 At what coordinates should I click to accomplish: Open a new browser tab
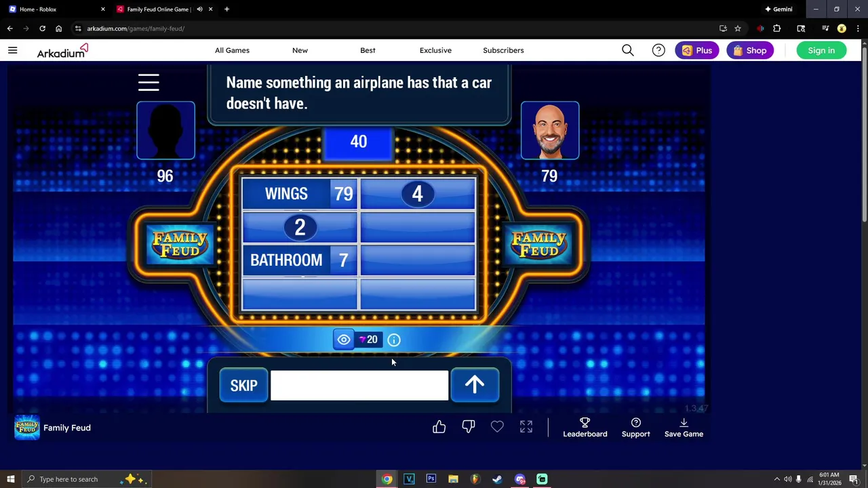click(226, 9)
